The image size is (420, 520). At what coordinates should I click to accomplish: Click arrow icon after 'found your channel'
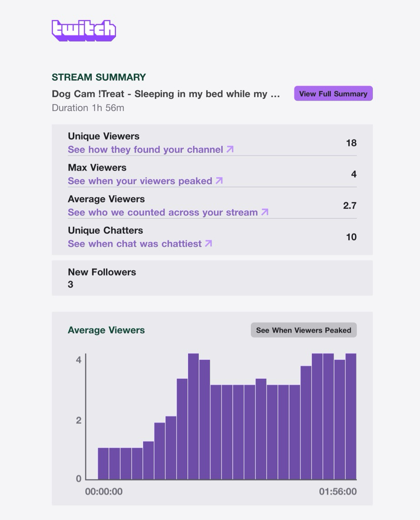pyautogui.click(x=230, y=149)
